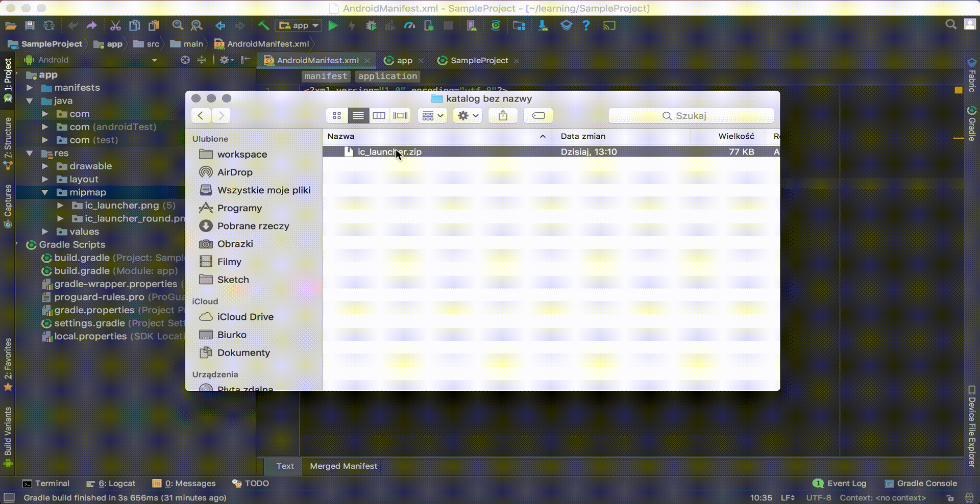Click the Project Structure toolbar icon
Image resolution: width=980 pixels, height=504 pixels.
pyautogui.click(x=519, y=26)
